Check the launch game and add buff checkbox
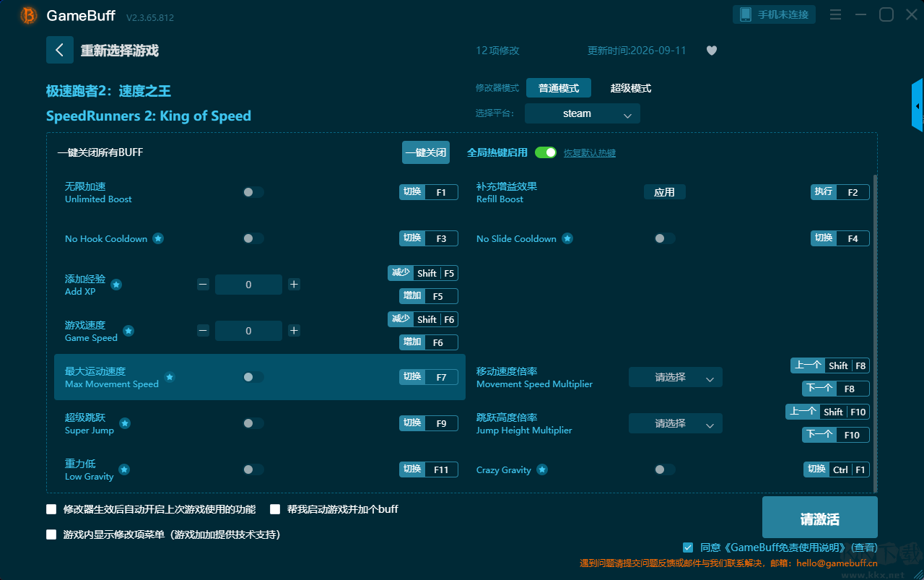Screen dimensions: 924x580 275,509
